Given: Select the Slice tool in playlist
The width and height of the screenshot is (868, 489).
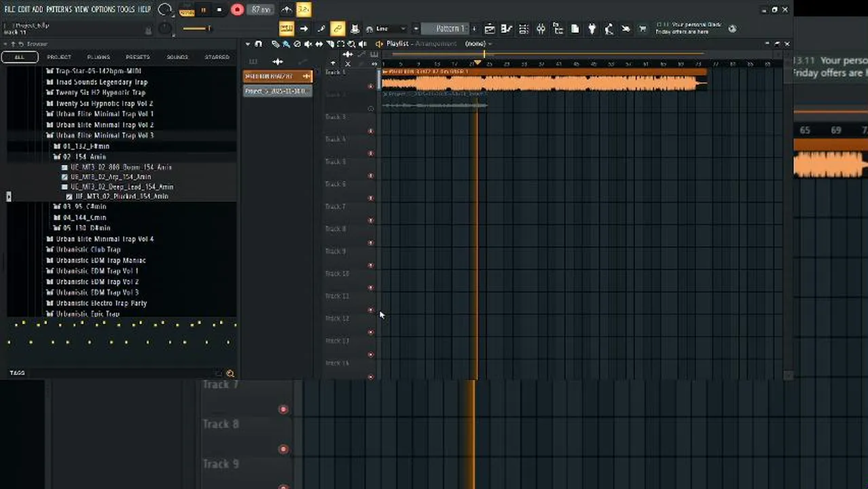Looking at the screenshot, I should [329, 43].
